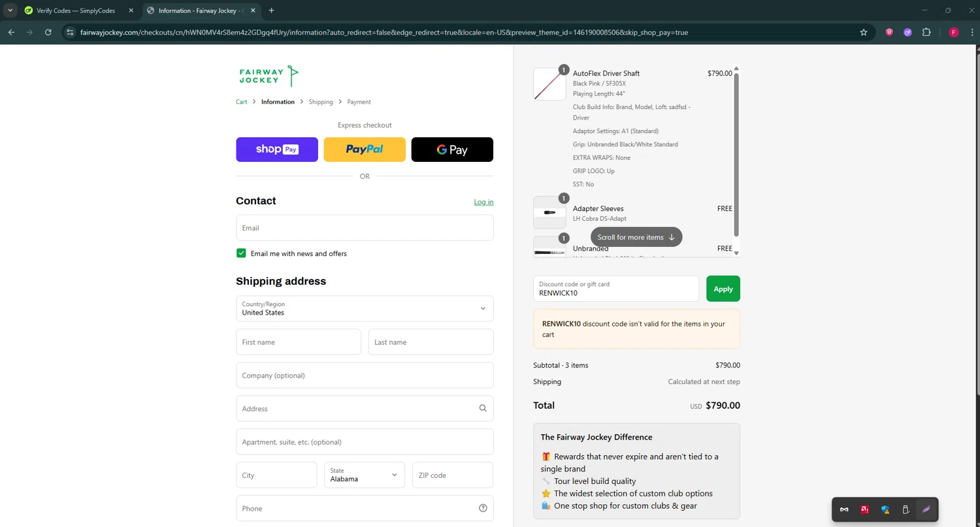The height and width of the screenshot is (527, 980).
Task: Click the Phone field help icon
Action: tap(483, 508)
